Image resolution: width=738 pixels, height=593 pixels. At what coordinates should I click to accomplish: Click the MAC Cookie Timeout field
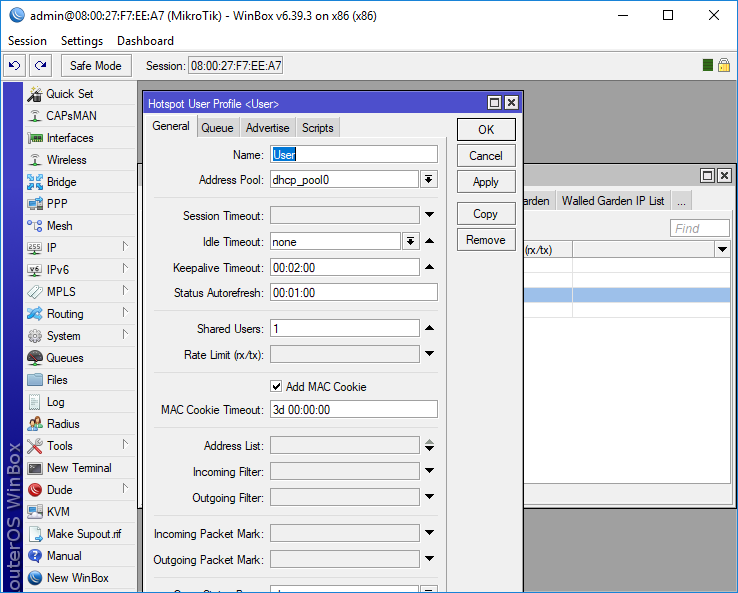[354, 409]
